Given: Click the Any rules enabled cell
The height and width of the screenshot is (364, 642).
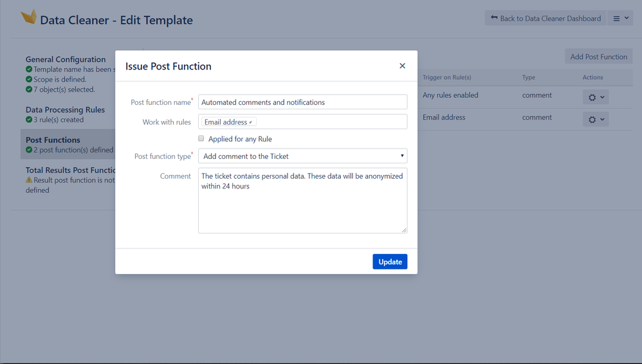Looking at the screenshot, I should pyautogui.click(x=450, y=95).
